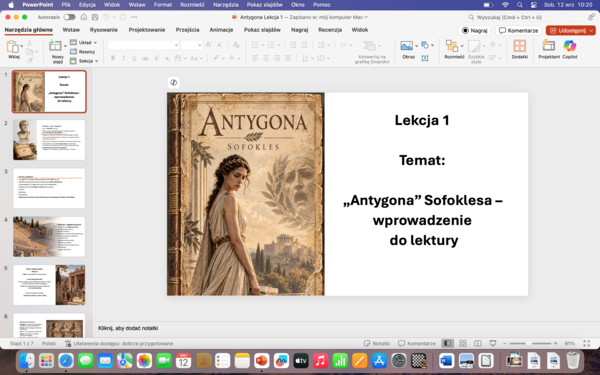The image size is (600, 375).
Task: Toggle superscript formatting
Action: [x=157, y=58]
